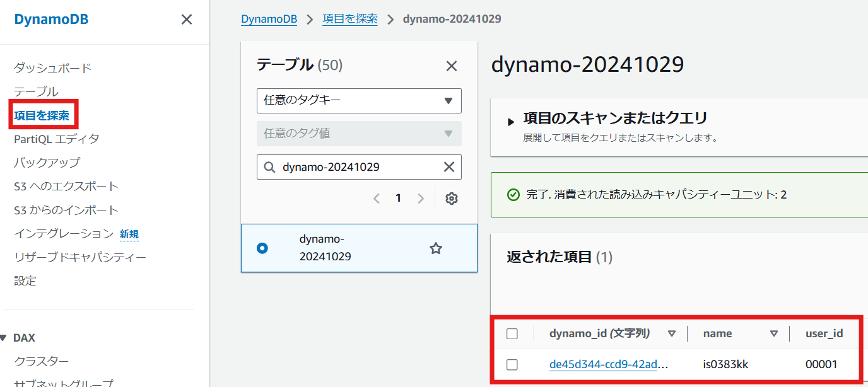Sort by name column arrow
The width and height of the screenshot is (868, 387).
[774, 333]
